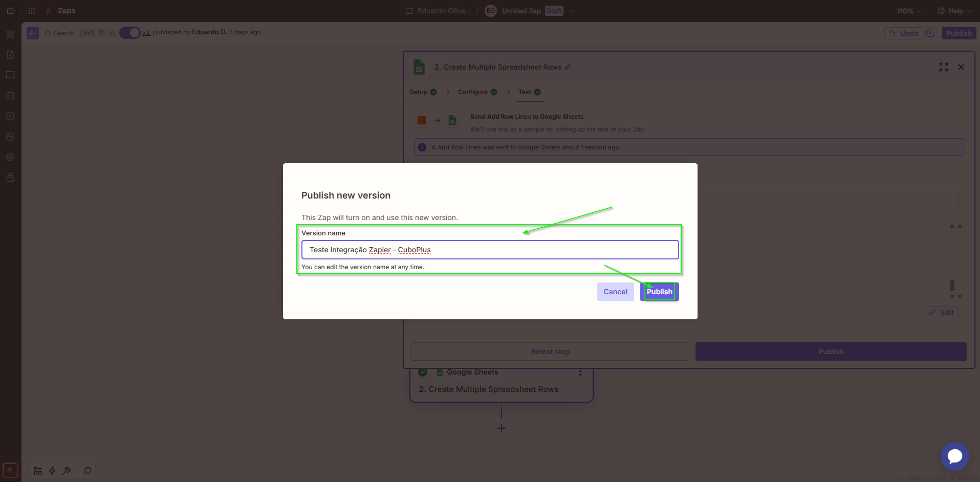Screen dimensions: 980x482
Task: Click the scroll-up arrows above the results scrollbar
Action: click(x=956, y=226)
